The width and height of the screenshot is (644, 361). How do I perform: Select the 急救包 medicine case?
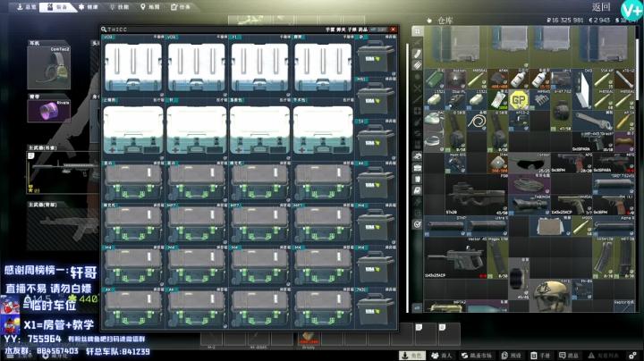click(259, 129)
